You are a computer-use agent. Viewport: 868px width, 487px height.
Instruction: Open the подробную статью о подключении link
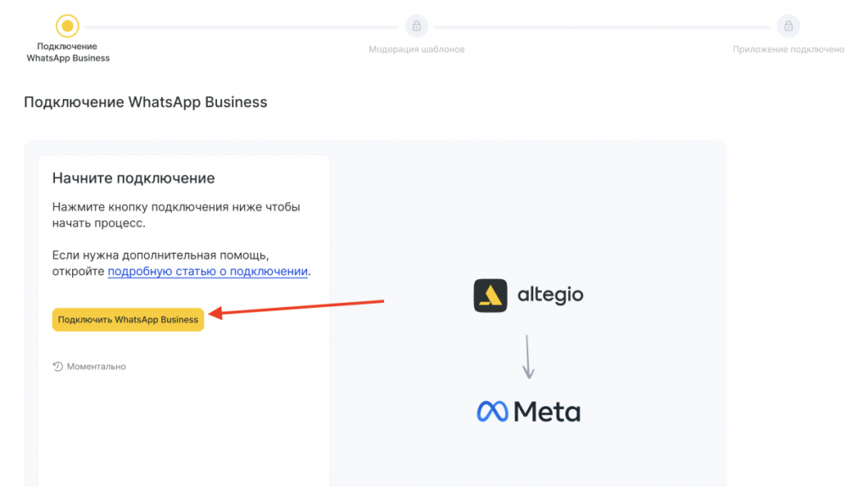coord(208,271)
